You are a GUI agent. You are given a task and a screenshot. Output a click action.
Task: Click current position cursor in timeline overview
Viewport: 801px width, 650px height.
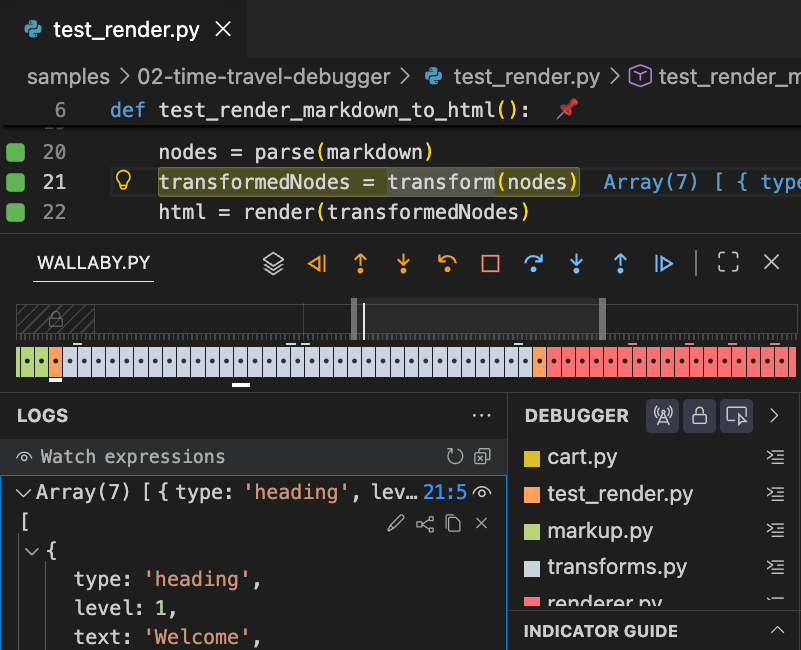pyautogui.click(x=364, y=321)
